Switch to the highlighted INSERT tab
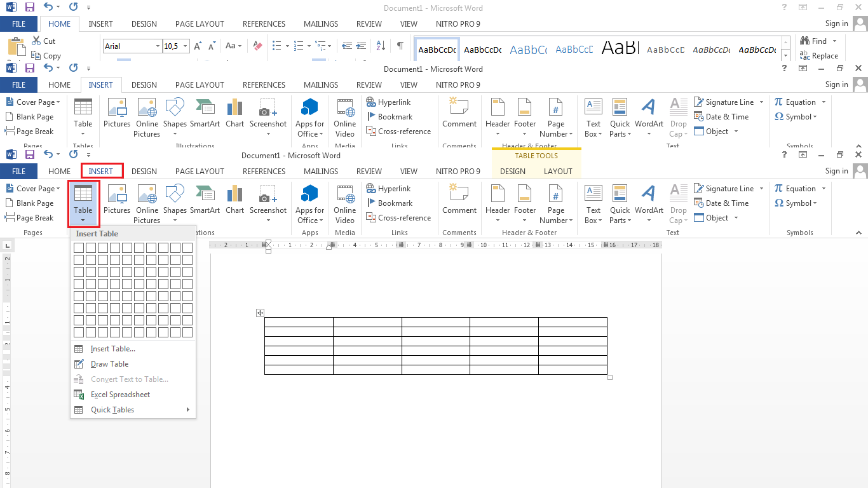 101,171
